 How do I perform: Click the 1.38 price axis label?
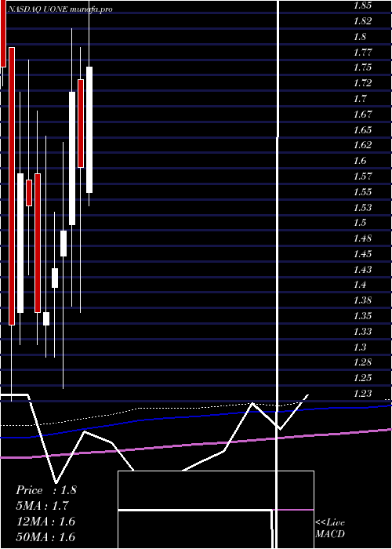[x=362, y=300]
